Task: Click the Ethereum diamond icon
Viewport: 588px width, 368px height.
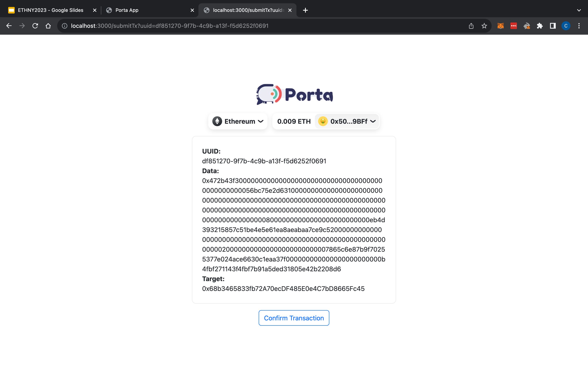Action: pos(217,121)
